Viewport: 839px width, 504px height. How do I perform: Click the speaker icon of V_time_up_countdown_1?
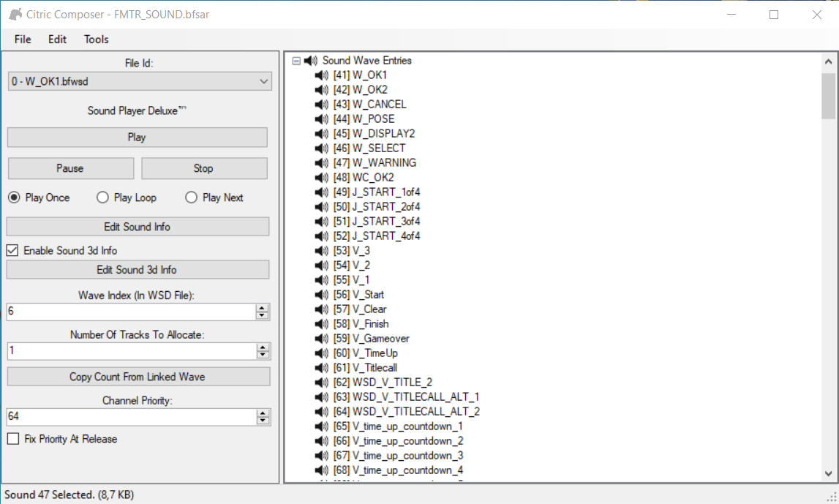pyautogui.click(x=321, y=426)
